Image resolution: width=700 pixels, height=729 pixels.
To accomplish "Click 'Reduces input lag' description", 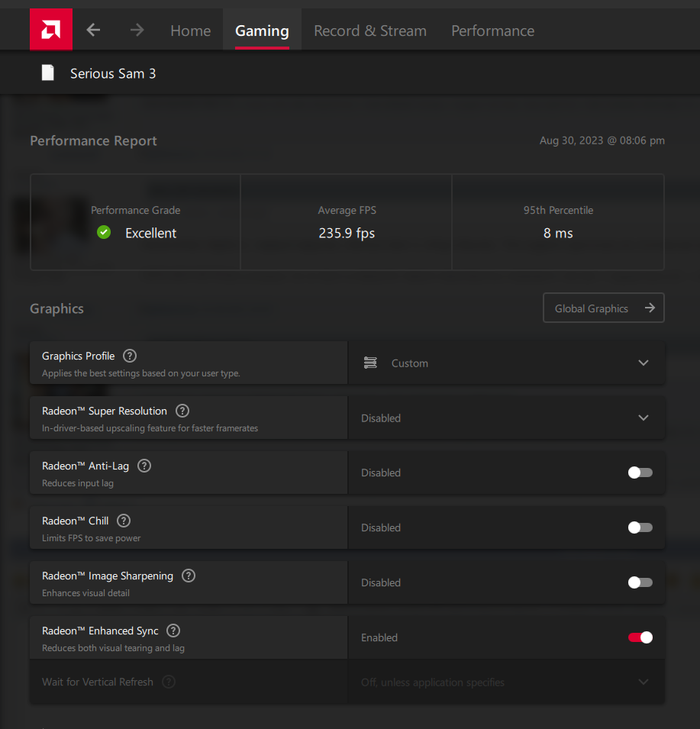I will coord(78,483).
